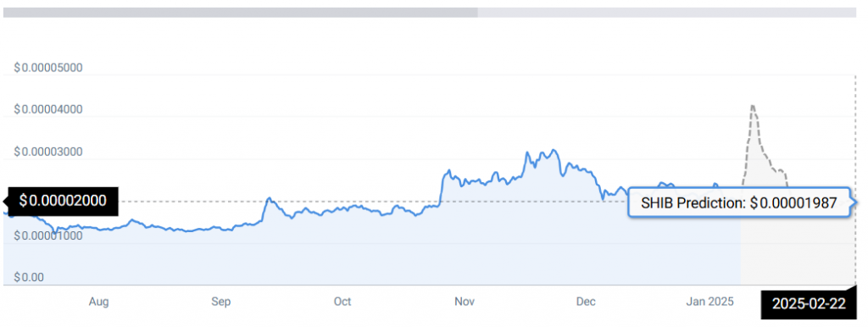Viewport: 868px width, 327px height.
Task: Click the 2025-02-22 date label
Action: click(809, 303)
